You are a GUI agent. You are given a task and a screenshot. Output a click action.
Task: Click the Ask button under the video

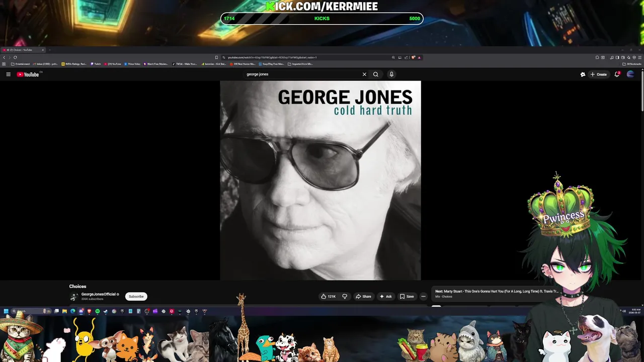[386, 297]
